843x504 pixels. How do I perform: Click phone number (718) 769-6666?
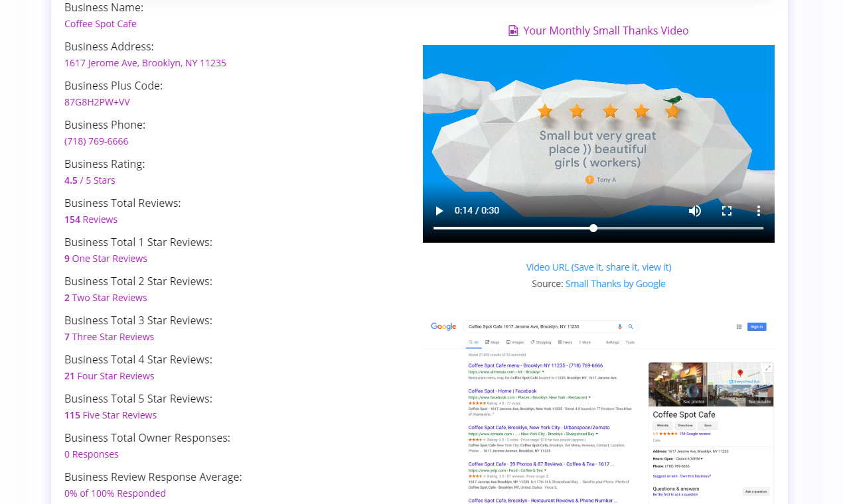(x=96, y=141)
